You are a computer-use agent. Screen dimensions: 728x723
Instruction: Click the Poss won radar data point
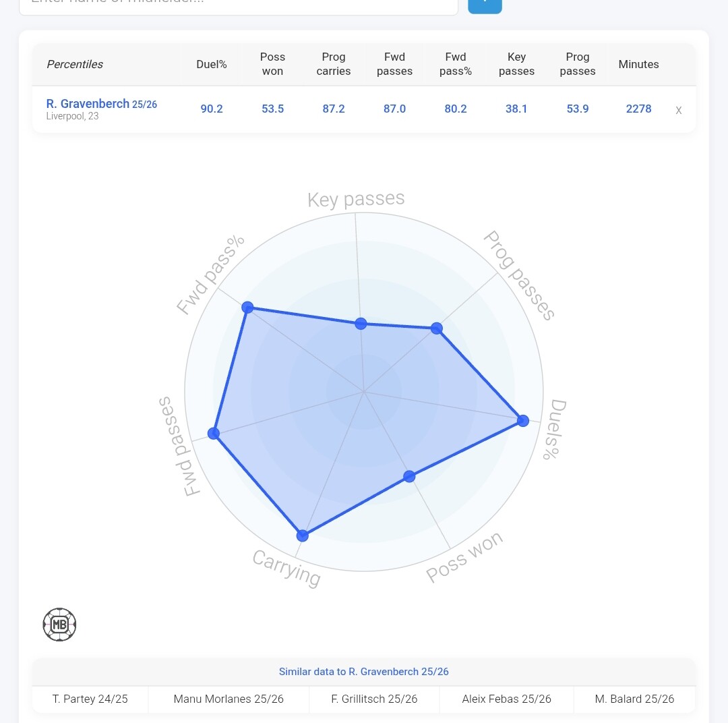(x=409, y=476)
